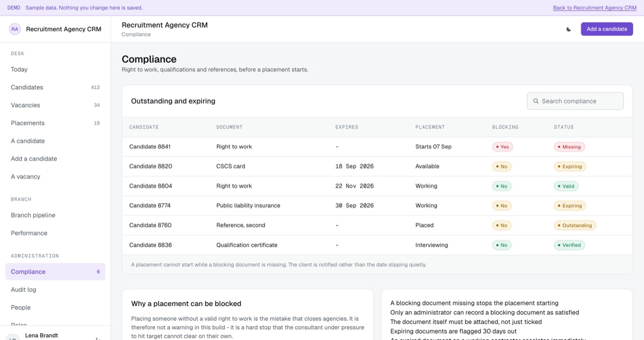Click the Yes blocking badge for Candidate 8841
Image resolution: width=644 pixels, height=340 pixels.
point(503,147)
